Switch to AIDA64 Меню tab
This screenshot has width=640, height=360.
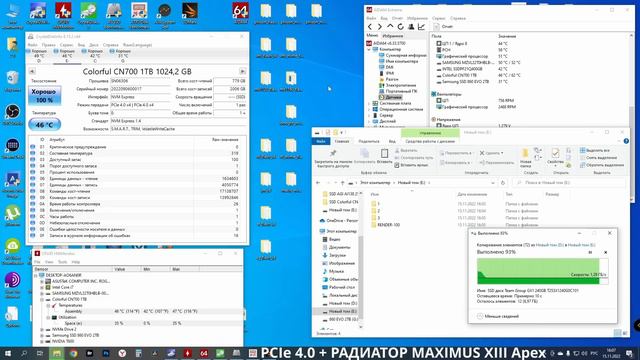372,36
